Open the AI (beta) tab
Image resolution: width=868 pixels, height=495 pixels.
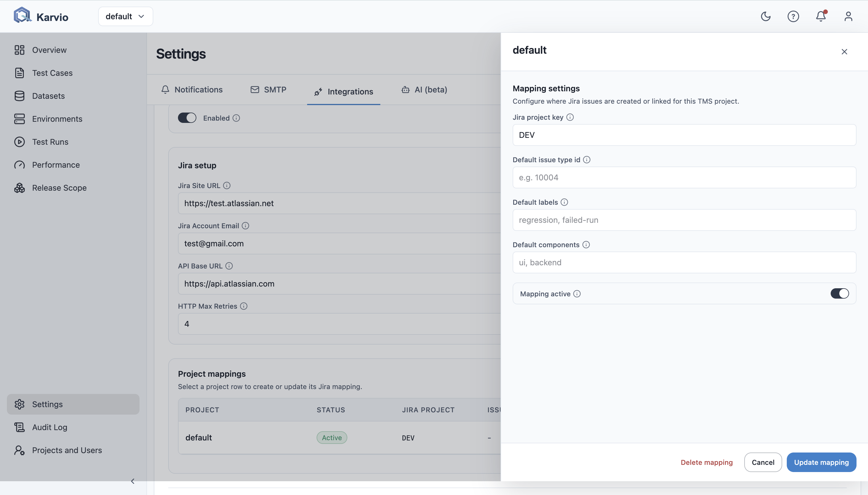424,90
